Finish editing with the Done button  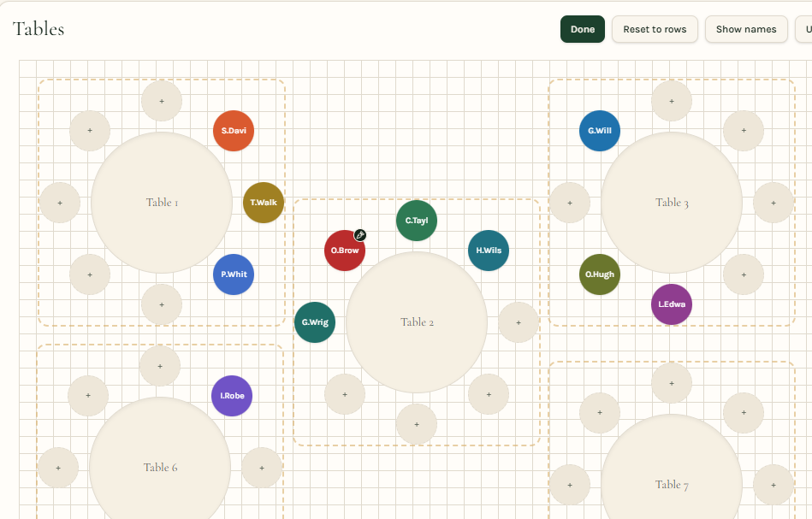583,29
